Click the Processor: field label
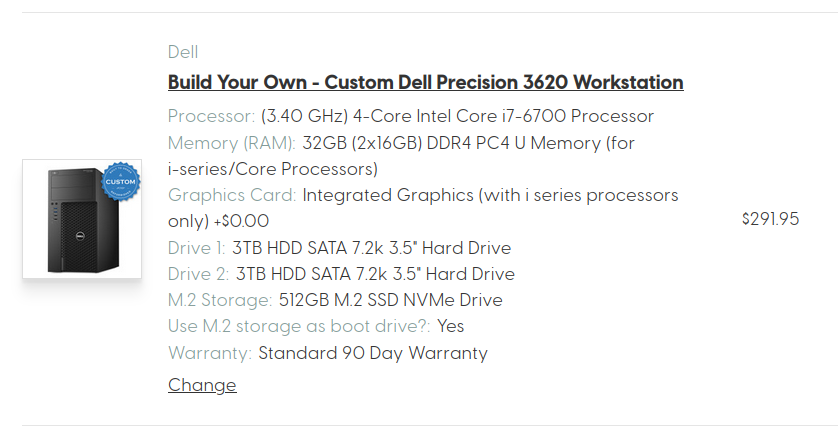Image resolution: width=838 pixels, height=441 pixels. coord(212,116)
